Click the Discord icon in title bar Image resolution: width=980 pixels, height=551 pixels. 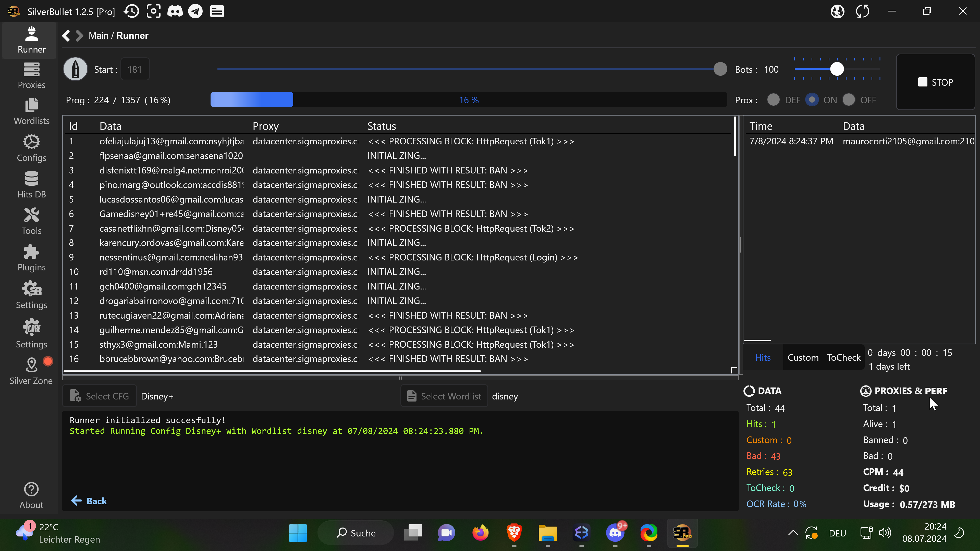click(175, 11)
